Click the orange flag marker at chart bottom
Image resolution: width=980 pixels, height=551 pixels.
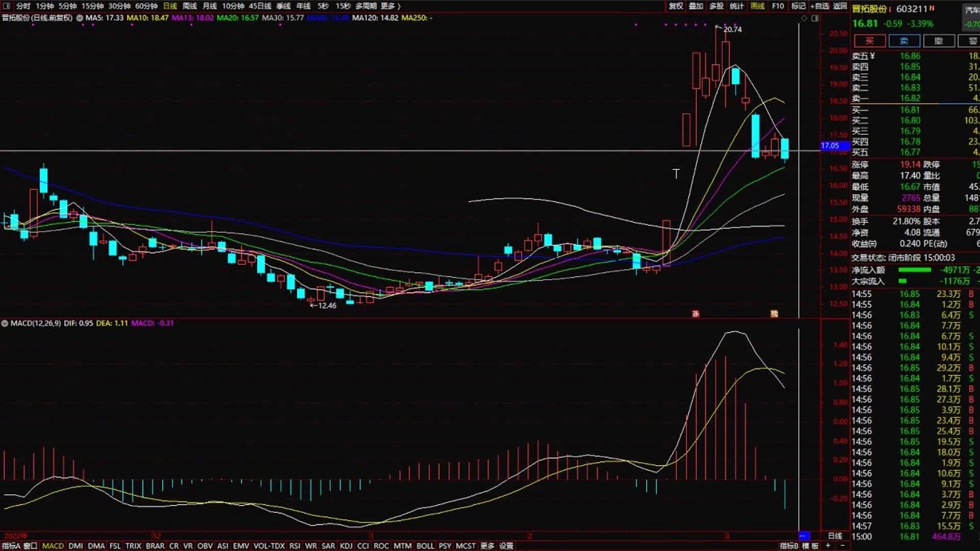(x=774, y=314)
